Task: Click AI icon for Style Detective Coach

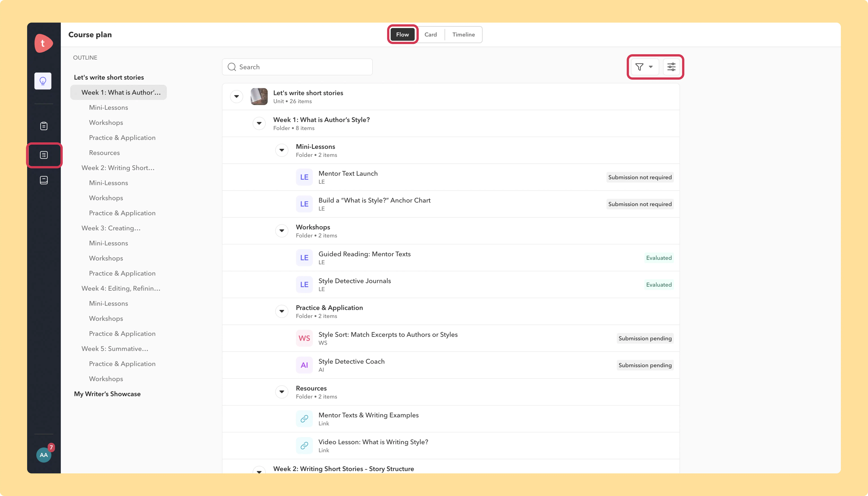Action: click(x=304, y=365)
